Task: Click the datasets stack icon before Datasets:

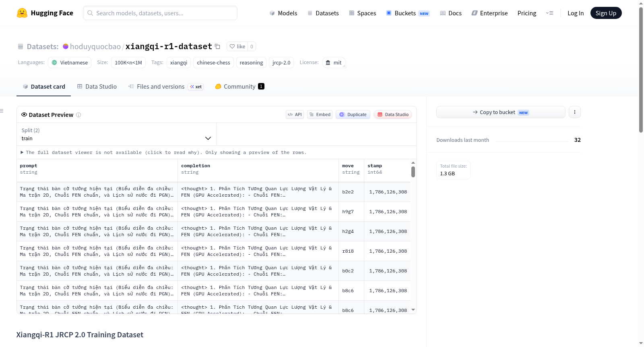Action: pos(21,46)
